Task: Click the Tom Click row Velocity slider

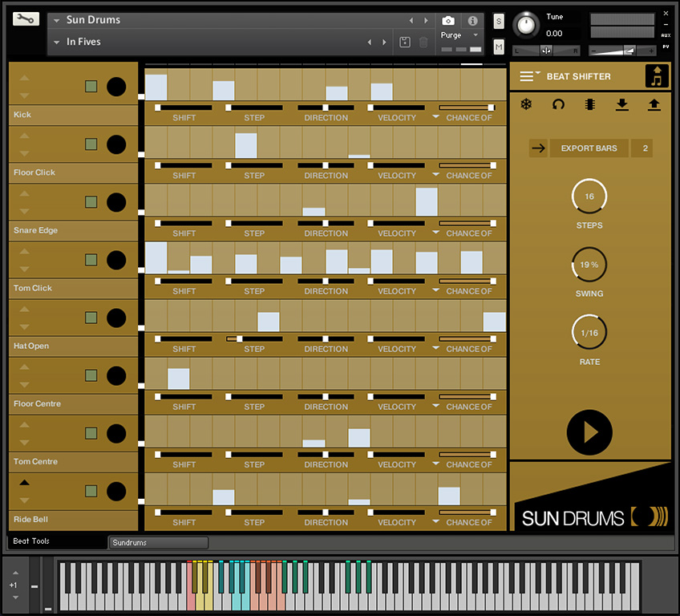Action: [396, 281]
